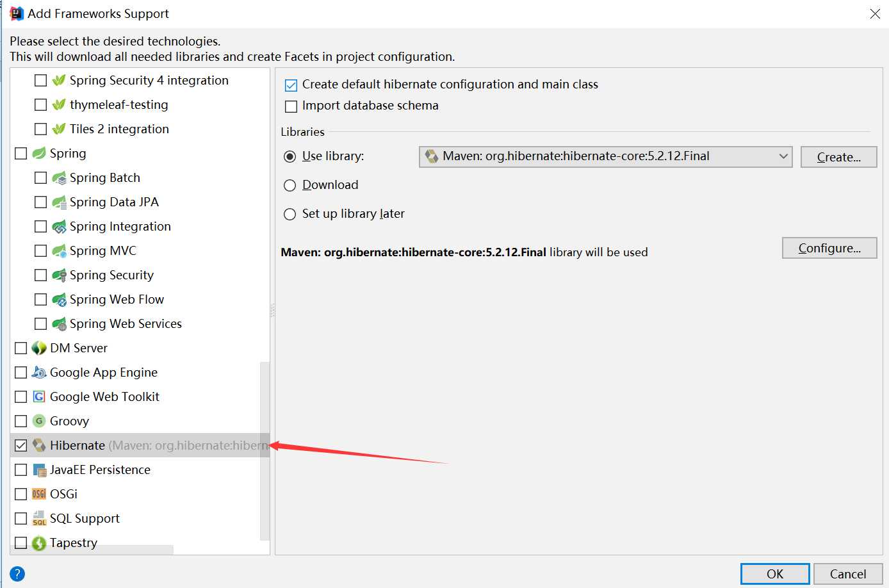889x588 pixels.
Task: Click the Spring Security icon
Action: click(59, 275)
